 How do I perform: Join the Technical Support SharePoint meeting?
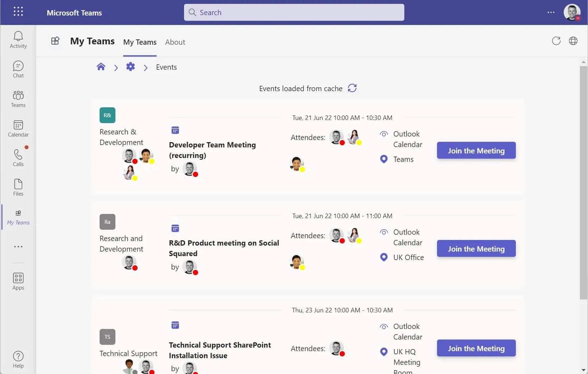coord(476,348)
